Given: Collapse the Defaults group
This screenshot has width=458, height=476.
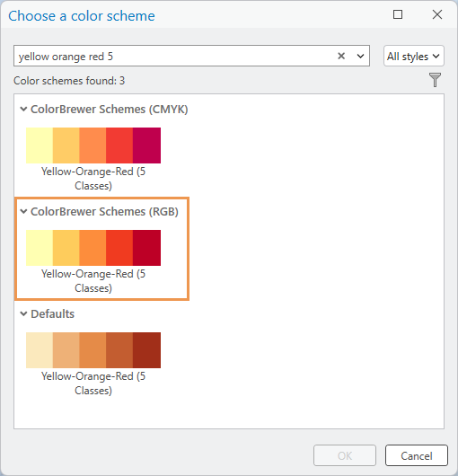Looking at the screenshot, I should [23, 313].
